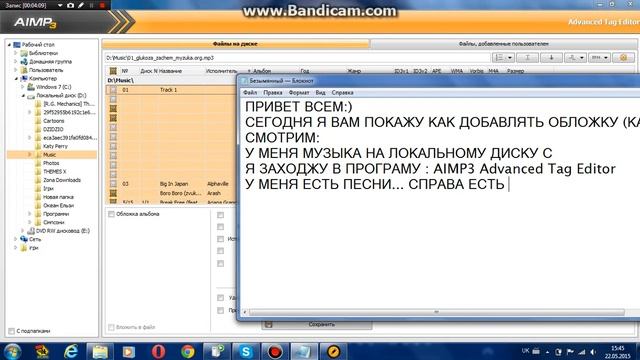The height and width of the screenshot is (360, 640).
Task: Click the media player taskbar icon
Action: tap(129, 351)
